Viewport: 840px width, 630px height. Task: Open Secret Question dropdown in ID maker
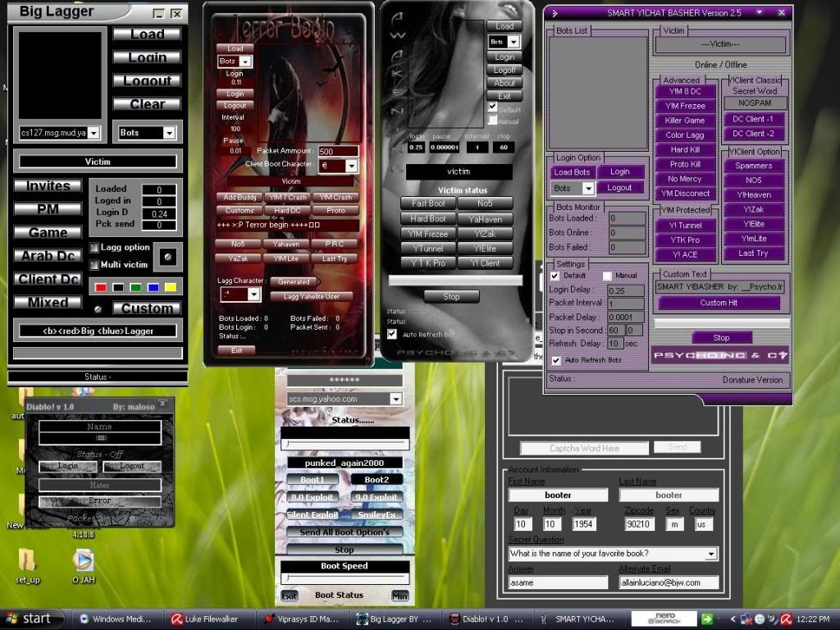click(x=711, y=554)
